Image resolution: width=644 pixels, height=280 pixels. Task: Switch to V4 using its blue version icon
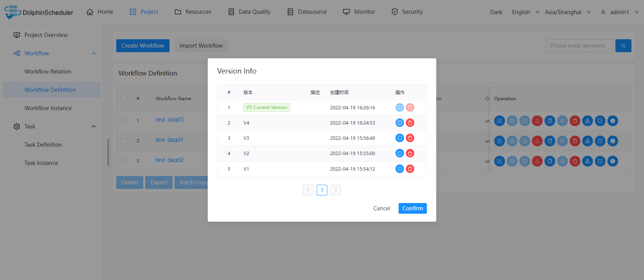point(399,123)
